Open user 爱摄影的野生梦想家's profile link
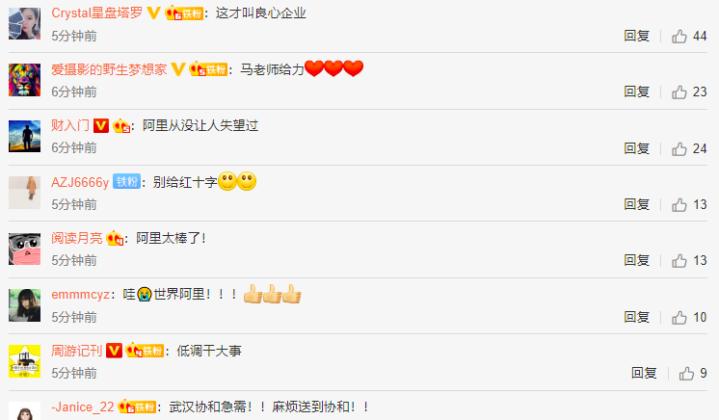 (x=109, y=69)
